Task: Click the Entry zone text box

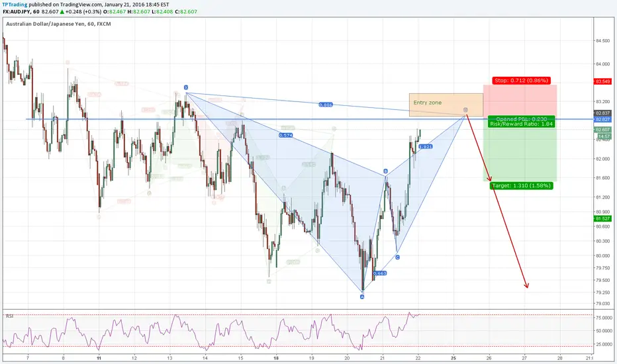Action: [446, 105]
